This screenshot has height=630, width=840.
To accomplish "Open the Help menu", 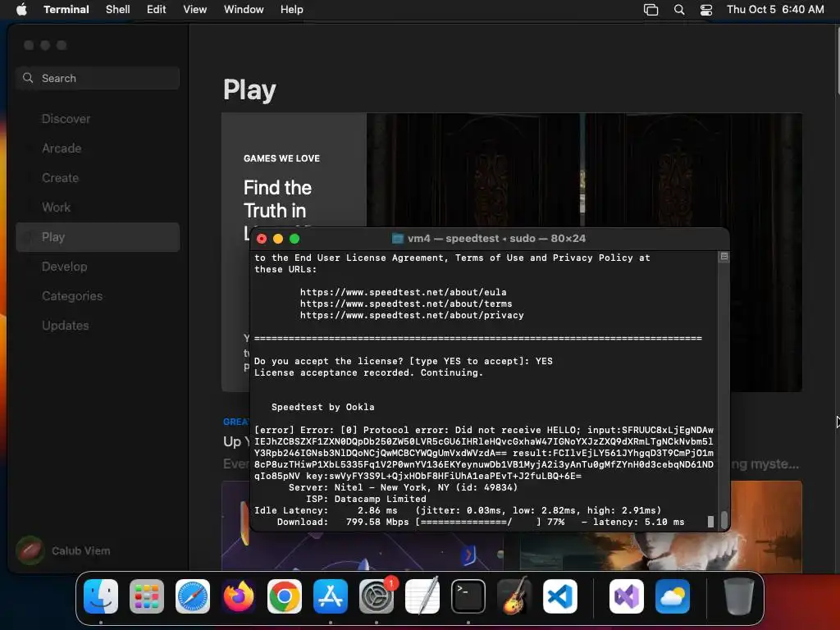I will pos(291,9).
